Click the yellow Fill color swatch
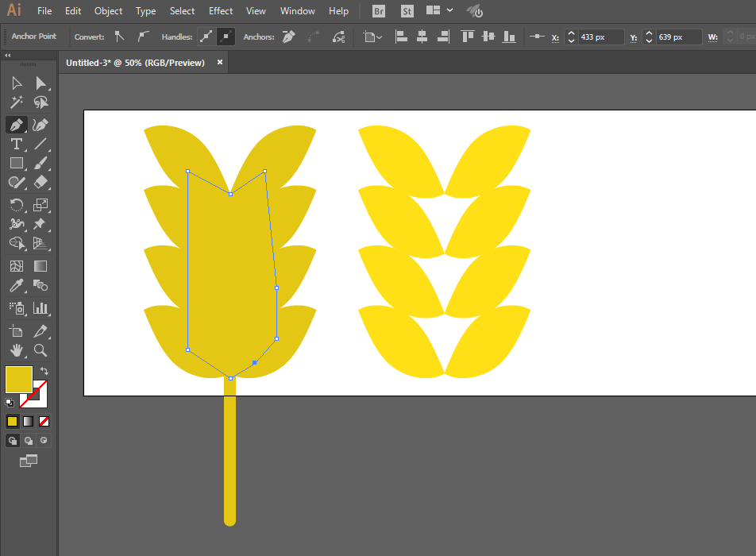Viewport: 756px width, 556px height. click(19, 380)
